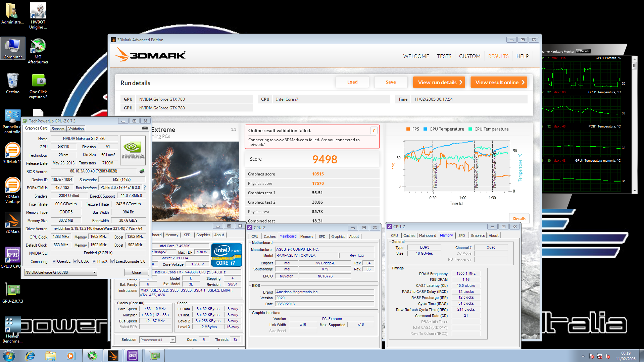Click the Load button in Run details
The height and width of the screenshot is (362, 644).
[352, 82]
